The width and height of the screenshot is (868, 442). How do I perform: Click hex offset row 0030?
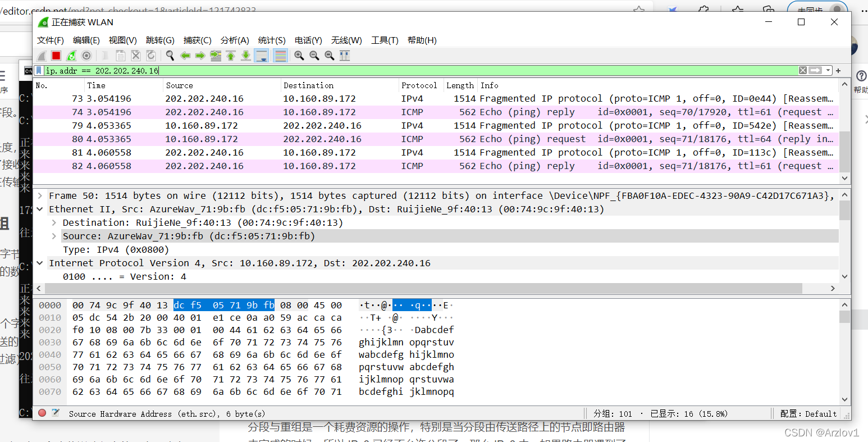coord(50,342)
